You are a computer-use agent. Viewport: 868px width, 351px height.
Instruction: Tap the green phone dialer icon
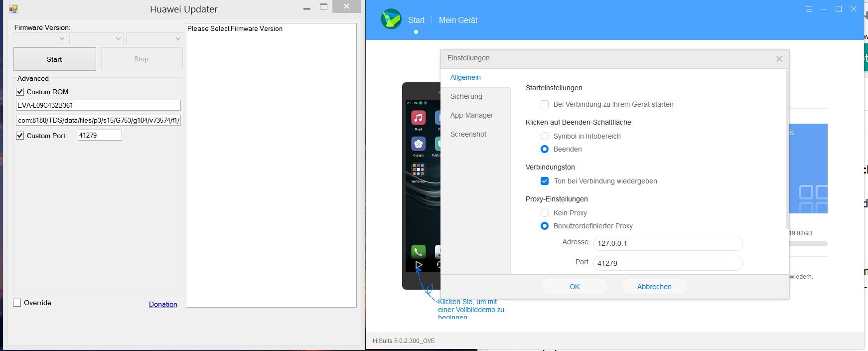point(418,251)
